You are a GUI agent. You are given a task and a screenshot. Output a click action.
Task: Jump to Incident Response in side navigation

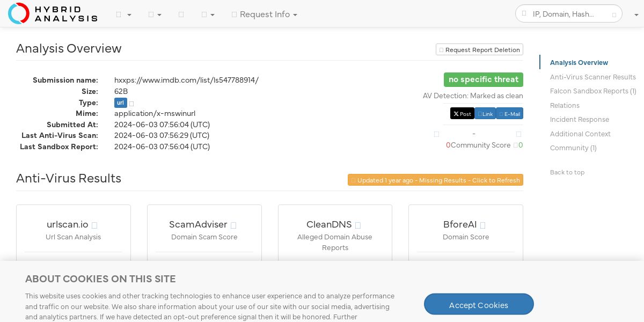[580, 120]
